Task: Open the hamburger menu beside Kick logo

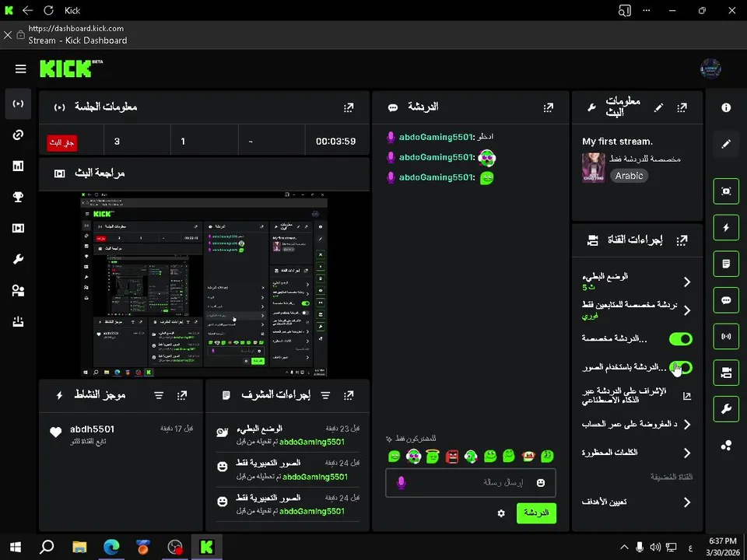Action: pos(20,69)
